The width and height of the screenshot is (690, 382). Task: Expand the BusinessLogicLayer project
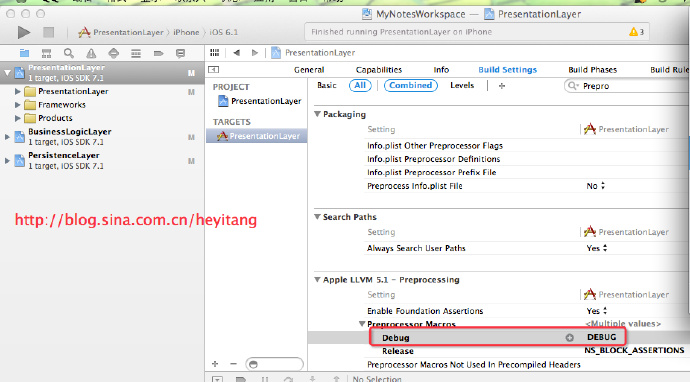point(7,137)
